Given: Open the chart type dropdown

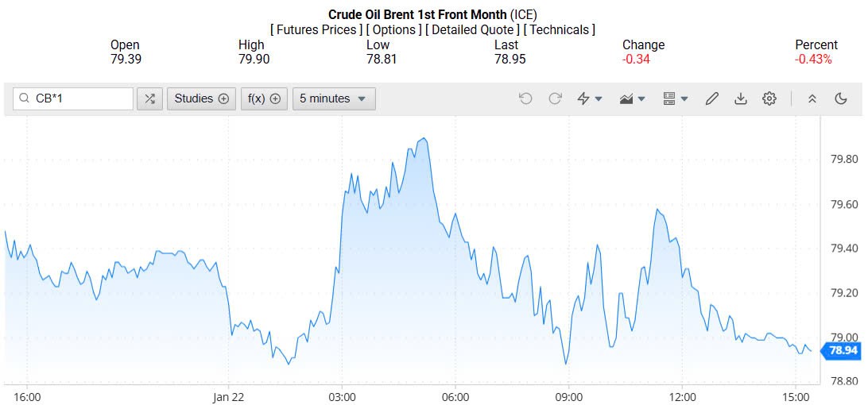Looking at the screenshot, I should (x=633, y=98).
